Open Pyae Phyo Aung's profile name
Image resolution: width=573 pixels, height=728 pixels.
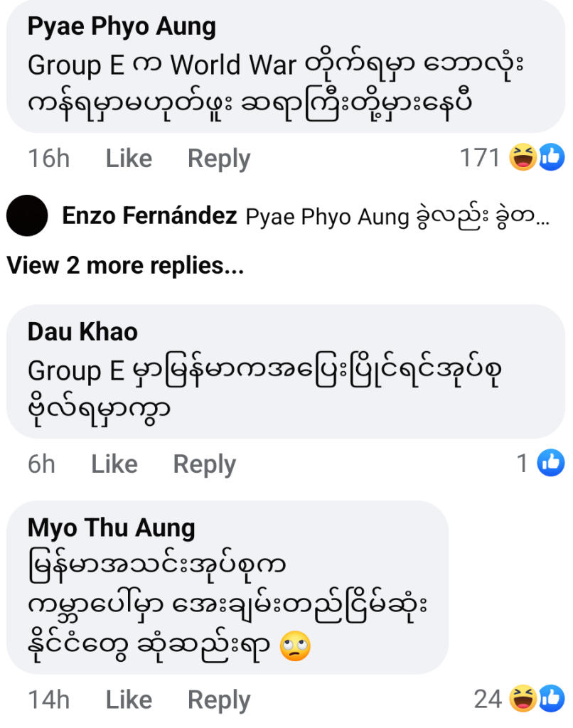121,27
